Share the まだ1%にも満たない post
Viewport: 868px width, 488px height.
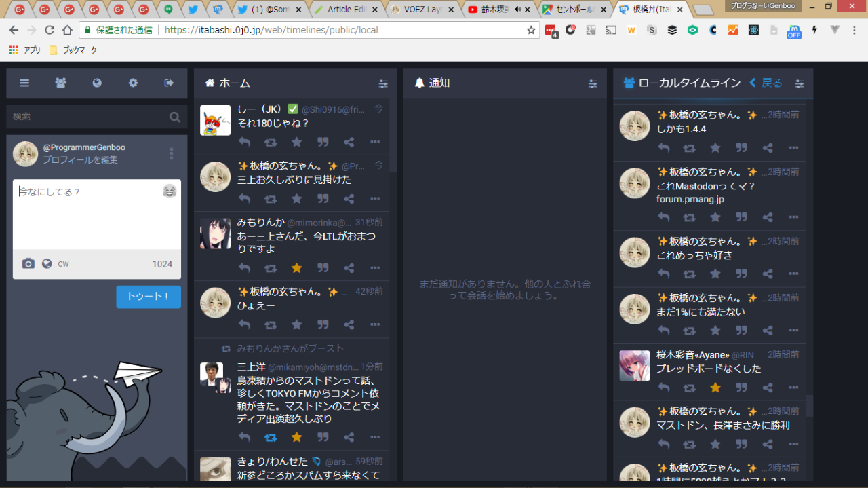point(768,331)
